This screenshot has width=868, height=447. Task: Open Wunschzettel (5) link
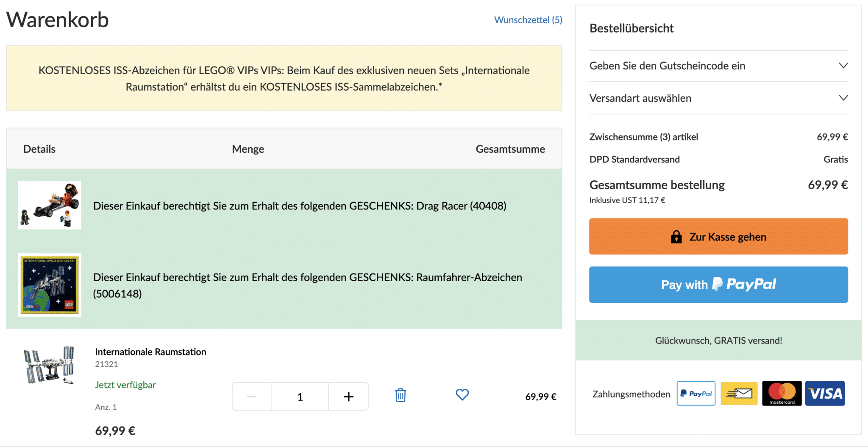(x=528, y=20)
